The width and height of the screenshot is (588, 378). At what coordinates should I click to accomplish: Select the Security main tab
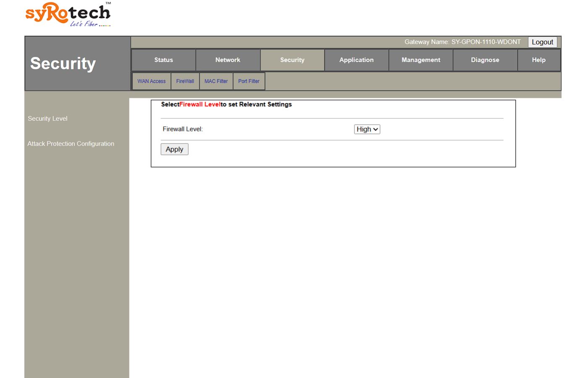click(292, 60)
